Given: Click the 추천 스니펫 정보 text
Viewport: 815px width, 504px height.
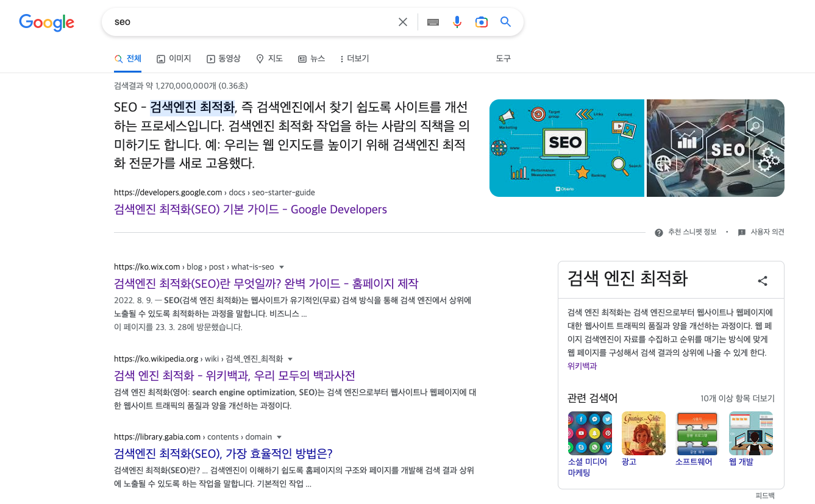Looking at the screenshot, I should tap(692, 232).
